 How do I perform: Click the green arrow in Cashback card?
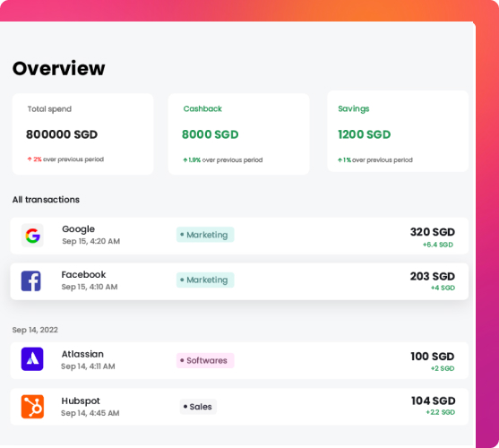185,159
